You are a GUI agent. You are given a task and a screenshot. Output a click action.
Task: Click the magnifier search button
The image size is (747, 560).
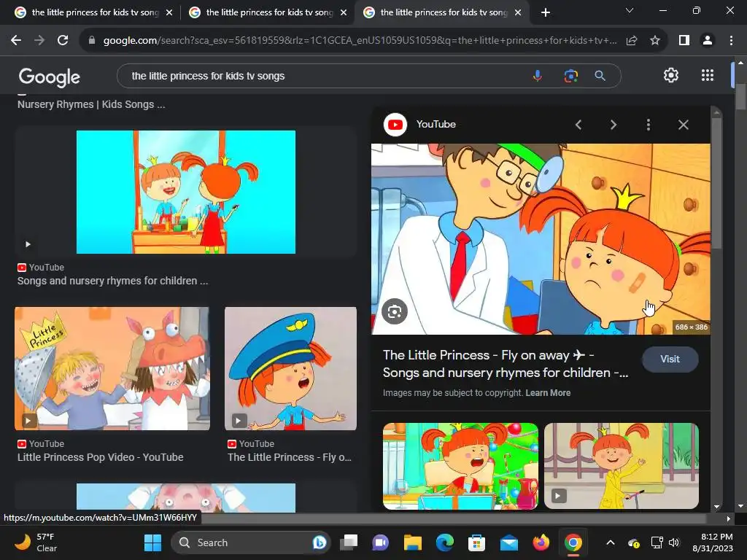(600, 76)
